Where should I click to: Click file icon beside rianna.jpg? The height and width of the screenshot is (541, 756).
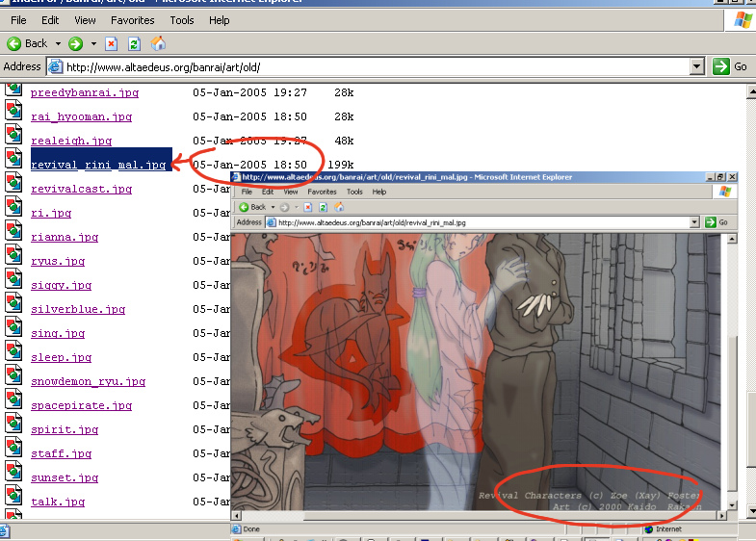click(x=13, y=231)
